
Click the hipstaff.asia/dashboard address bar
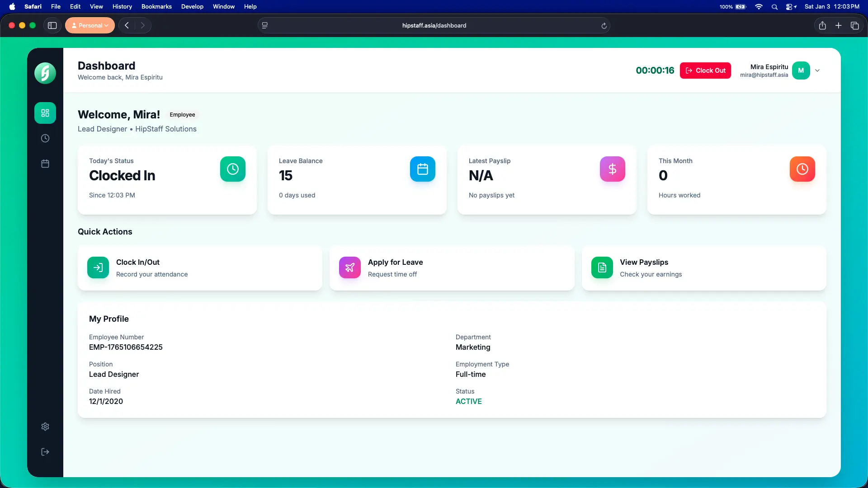(434, 25)
